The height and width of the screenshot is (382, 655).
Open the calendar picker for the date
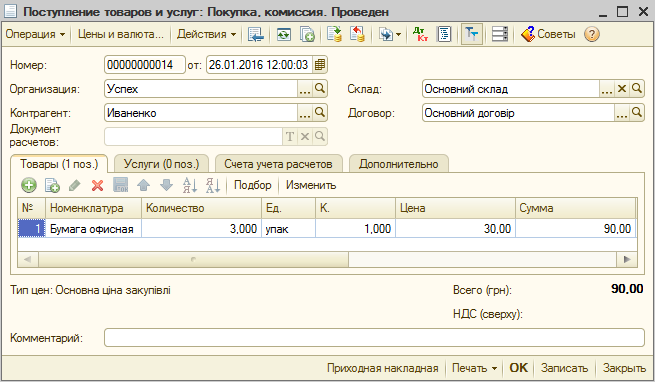pos(320,65)
